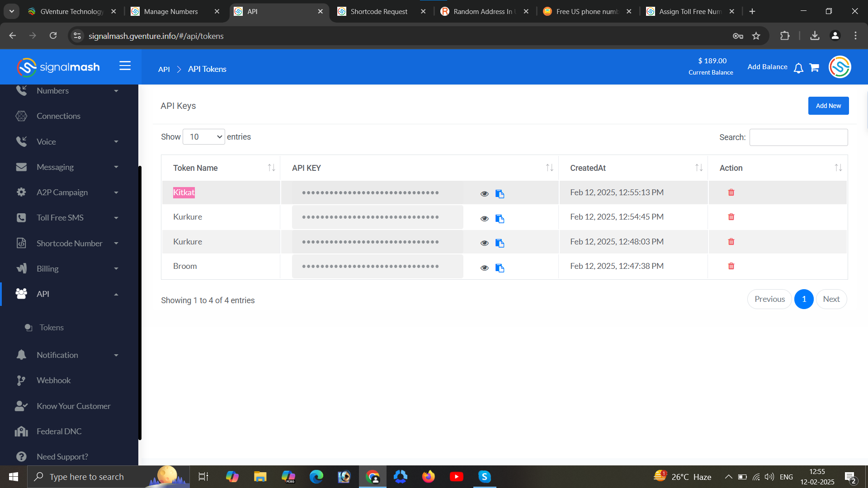Click the highlighted Kitkat token name
The width and height of the screenshot is (868, 488).
pyautogui.click(x=184, y=192)
